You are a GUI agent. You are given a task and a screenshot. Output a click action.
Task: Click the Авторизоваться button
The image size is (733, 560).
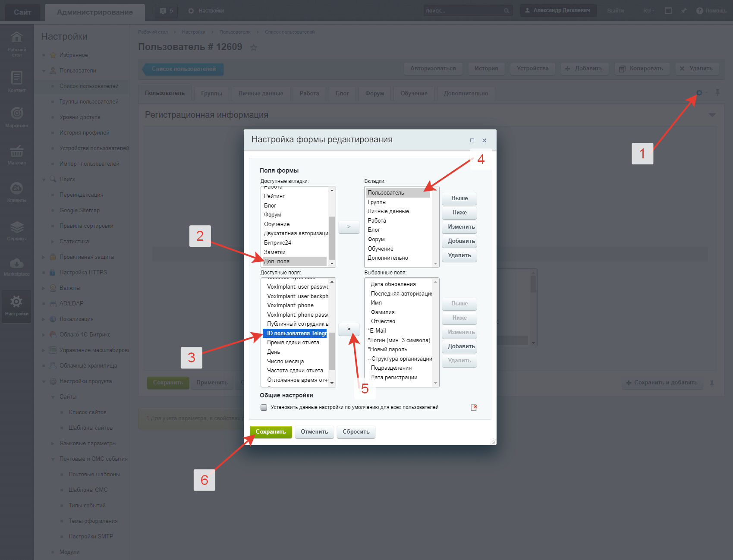click(x=433, y=69)
